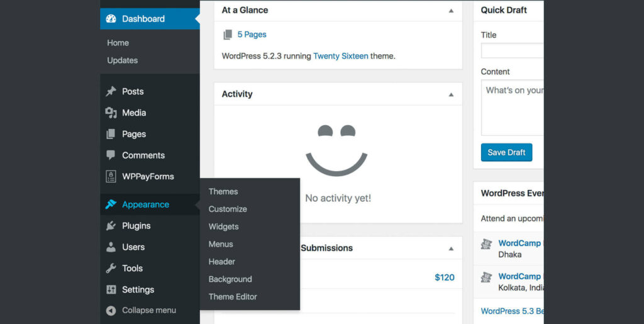Viewport: 644px width, 324px height.
Task: Open the WordCamp Dhaka event link
Action: 519,243
